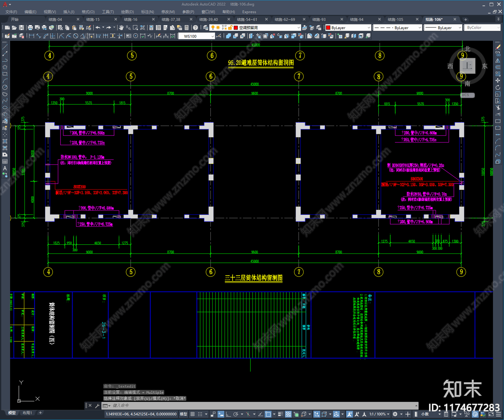Select the Linear dimension tool
Viewport: 504px width, 420px height.
click(x=31, y=36)
